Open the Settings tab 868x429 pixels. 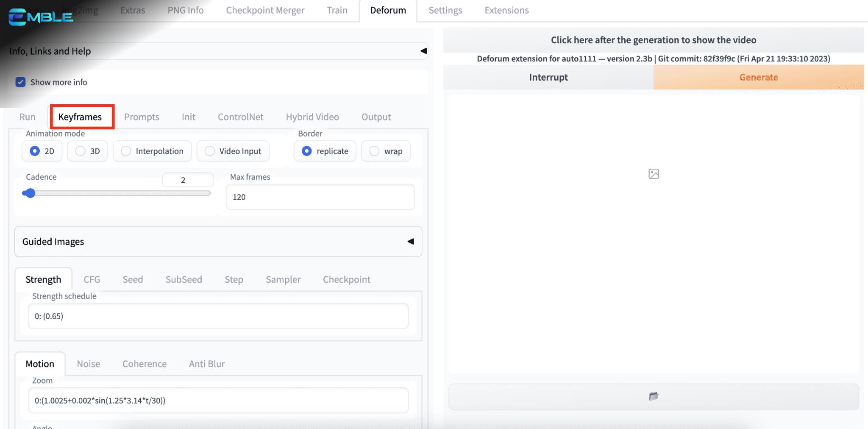coord(445,10)
